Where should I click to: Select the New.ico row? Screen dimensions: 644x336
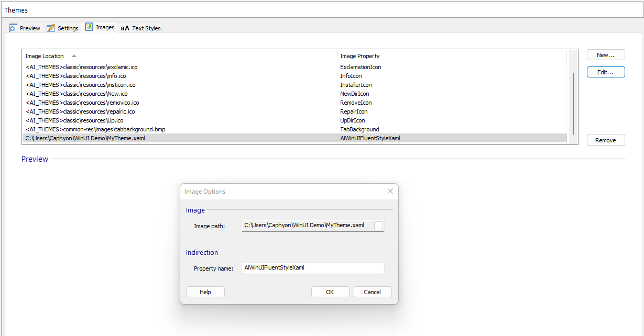[294, 94]
